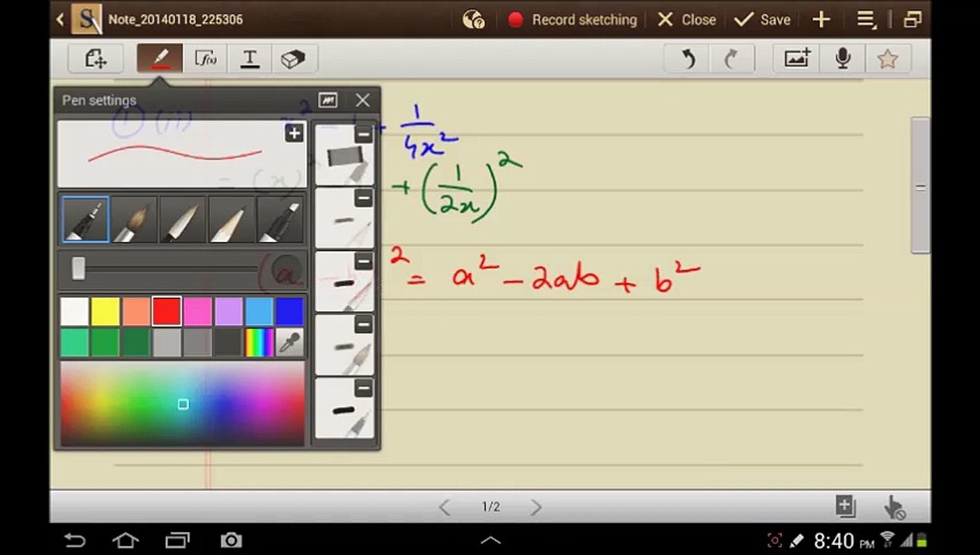Insert an image into the note

coord(797,59)
